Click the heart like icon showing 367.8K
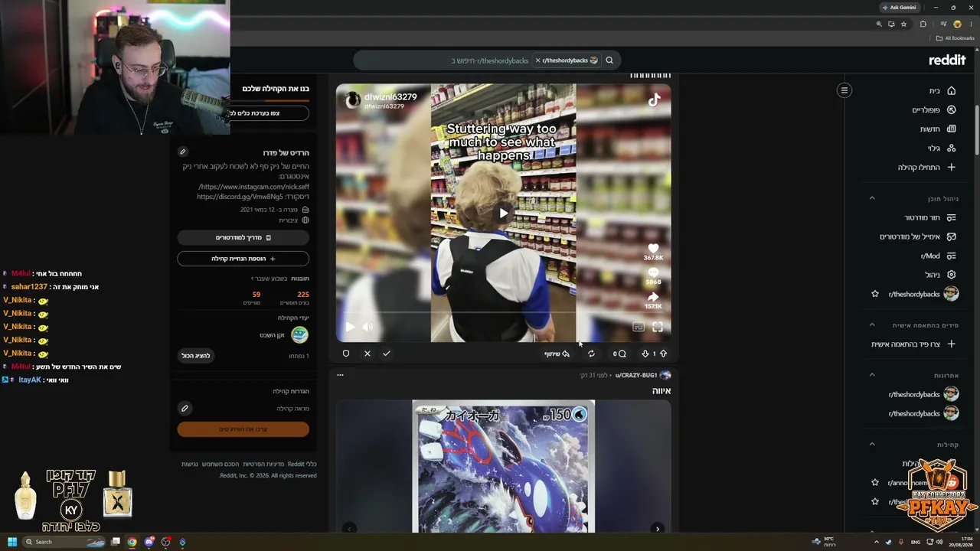The image size is (980, 551). tap(653, 249)
